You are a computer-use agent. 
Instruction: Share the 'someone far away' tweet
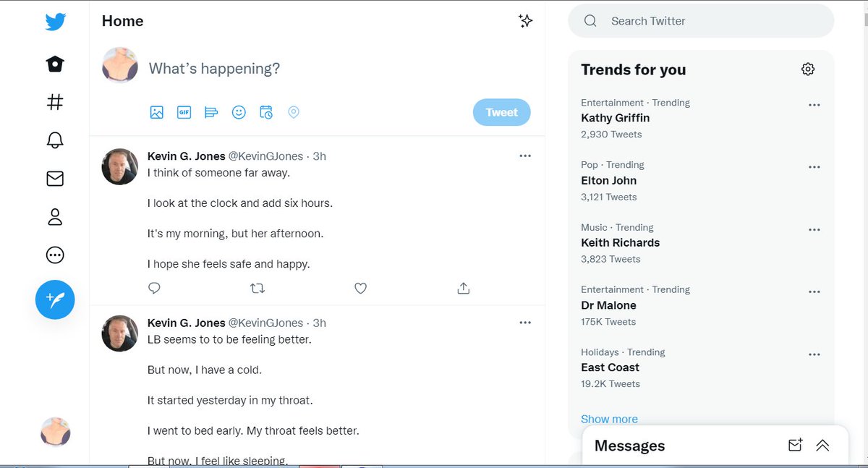point(464,288)
